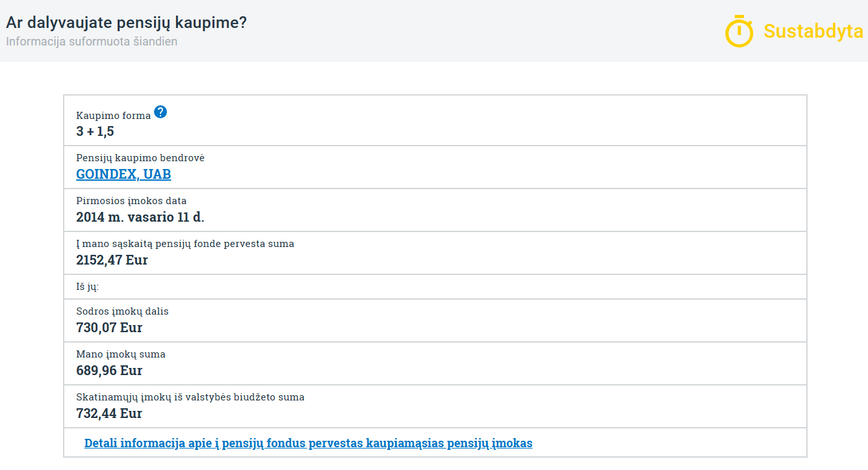This screenshot has width=868, height=470.
Task: Click the Kaupimo forma label
Action: [x=113, y=115]
